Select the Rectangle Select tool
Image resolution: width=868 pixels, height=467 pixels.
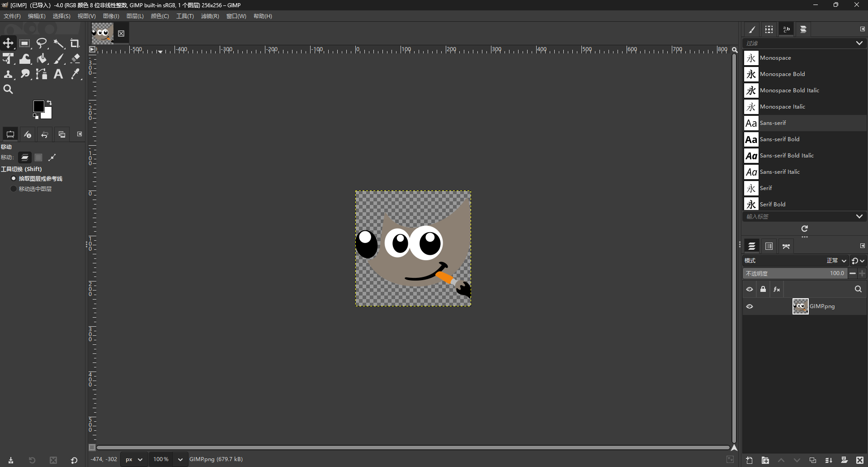pyautogui.click(x=25, y=43)
